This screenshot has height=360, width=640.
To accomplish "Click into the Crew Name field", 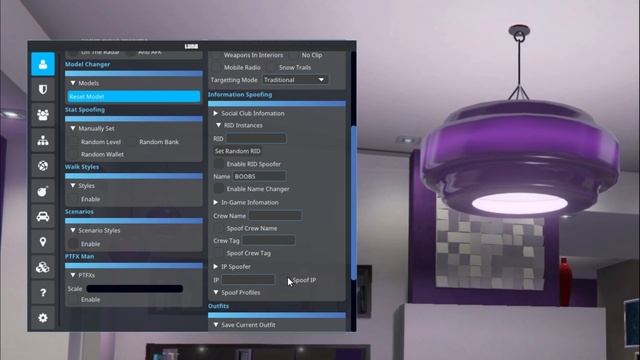I will click(276, 216).
